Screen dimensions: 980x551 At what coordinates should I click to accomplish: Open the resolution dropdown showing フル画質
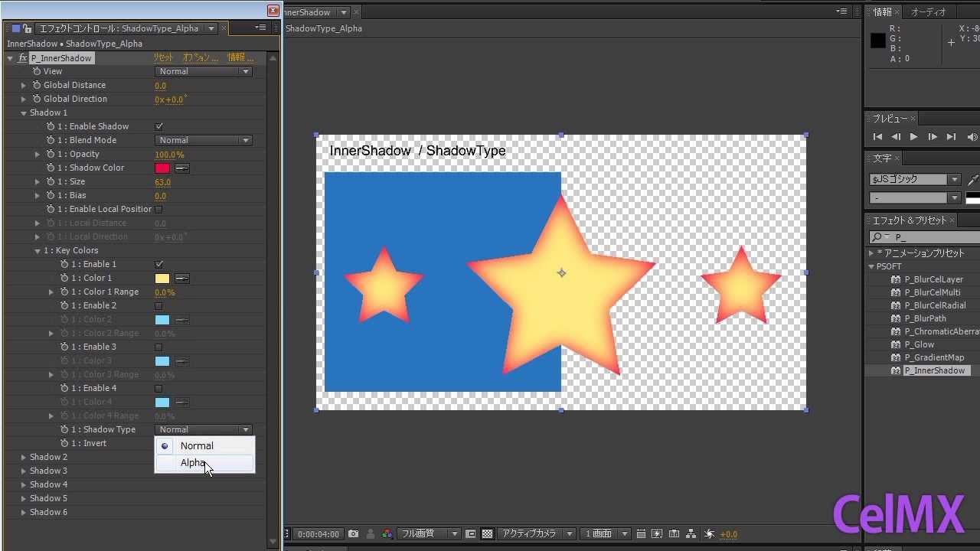[x=430, y=534]
